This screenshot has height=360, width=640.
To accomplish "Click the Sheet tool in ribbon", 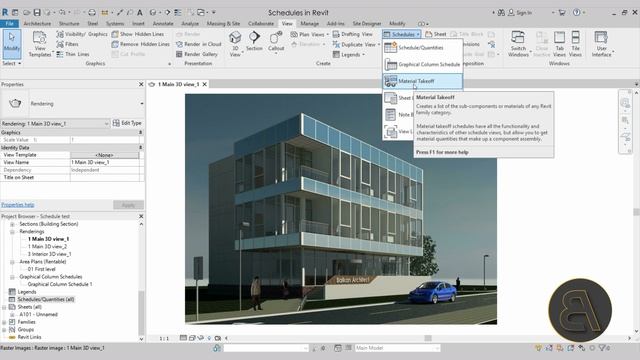I will click(x=436, y=34).
